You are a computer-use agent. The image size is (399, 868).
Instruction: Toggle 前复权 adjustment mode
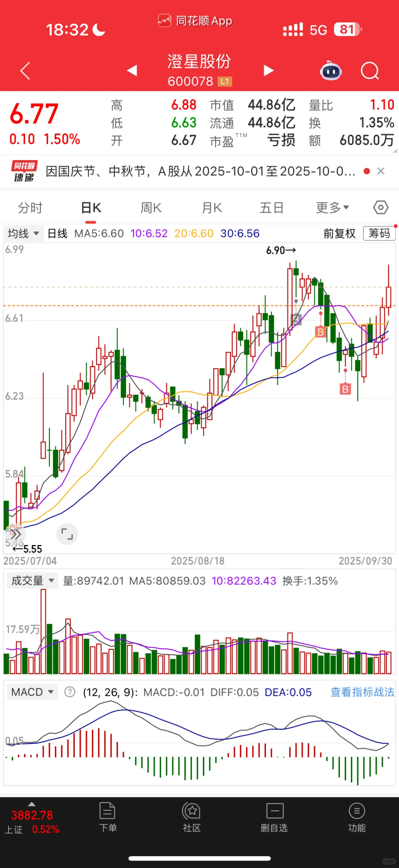click(340, 233)
